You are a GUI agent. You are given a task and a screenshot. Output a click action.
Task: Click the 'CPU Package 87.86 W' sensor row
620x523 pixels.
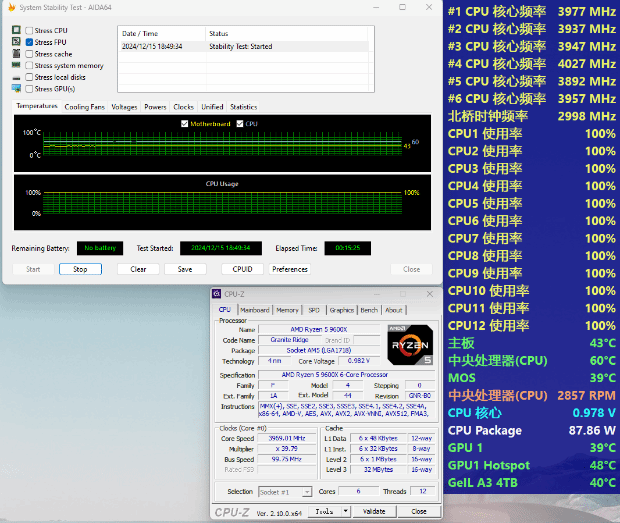click(531, 430)
